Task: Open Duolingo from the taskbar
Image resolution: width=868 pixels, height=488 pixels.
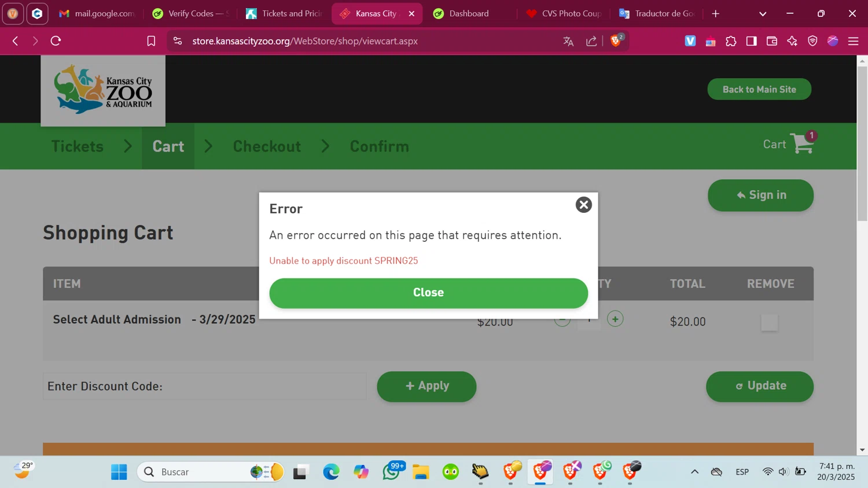Action: 451,472
